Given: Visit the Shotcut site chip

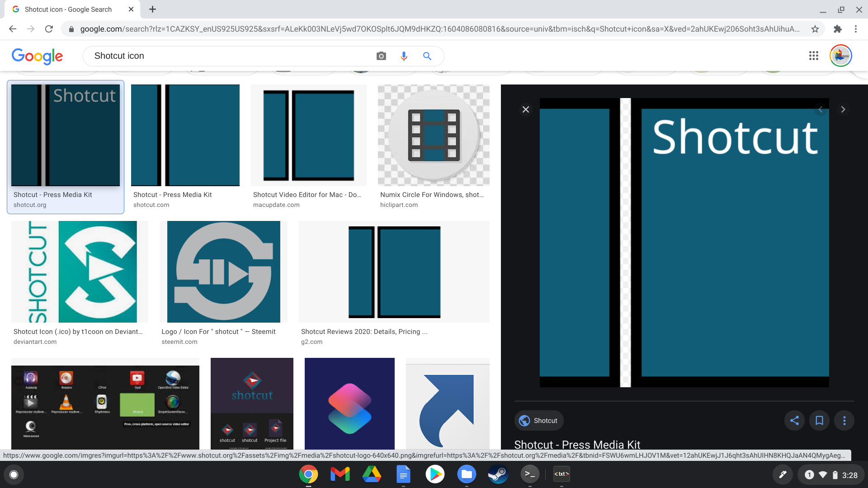Looking at the screenshot, I should pos(539,421).
